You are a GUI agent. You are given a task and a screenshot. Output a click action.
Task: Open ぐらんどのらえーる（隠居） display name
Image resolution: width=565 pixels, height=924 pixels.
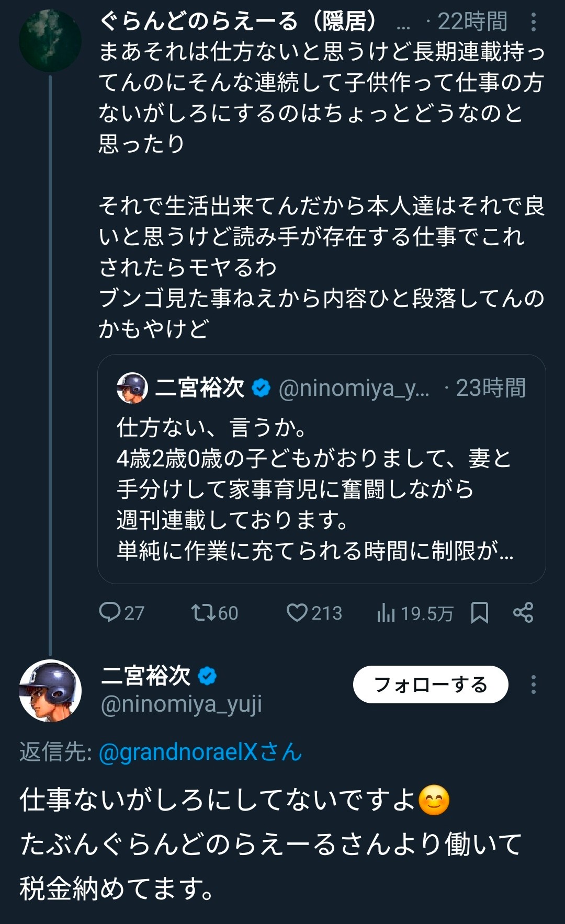tap(238, 22)
